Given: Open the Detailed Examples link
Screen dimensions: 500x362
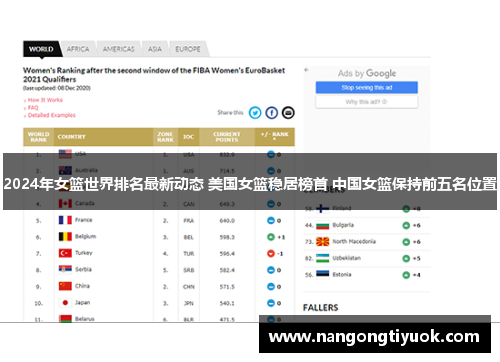Looking at the screenshot, I should click(52, 115).
